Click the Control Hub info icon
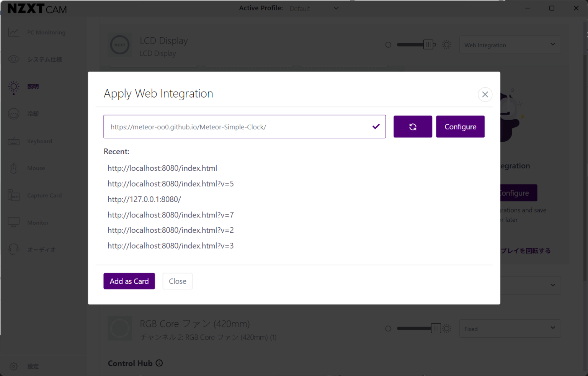 [x=159, y=363]
